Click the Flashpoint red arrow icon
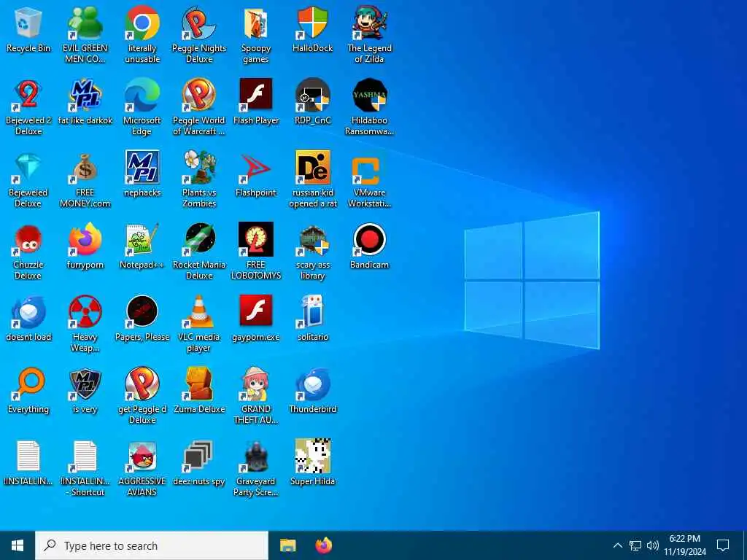747x560 pixels. pos(256,168)
